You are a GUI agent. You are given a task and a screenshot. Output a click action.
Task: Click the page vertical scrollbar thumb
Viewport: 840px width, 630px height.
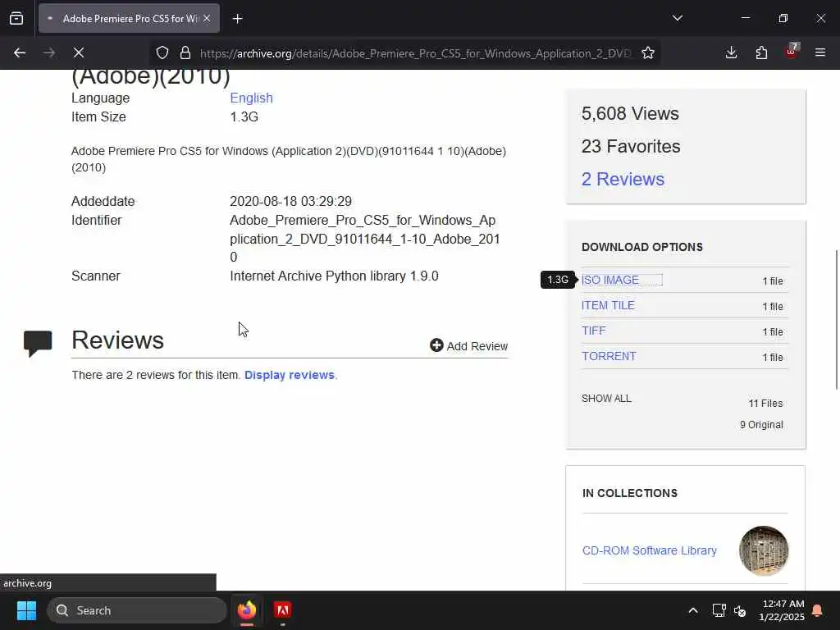point(837,320)
